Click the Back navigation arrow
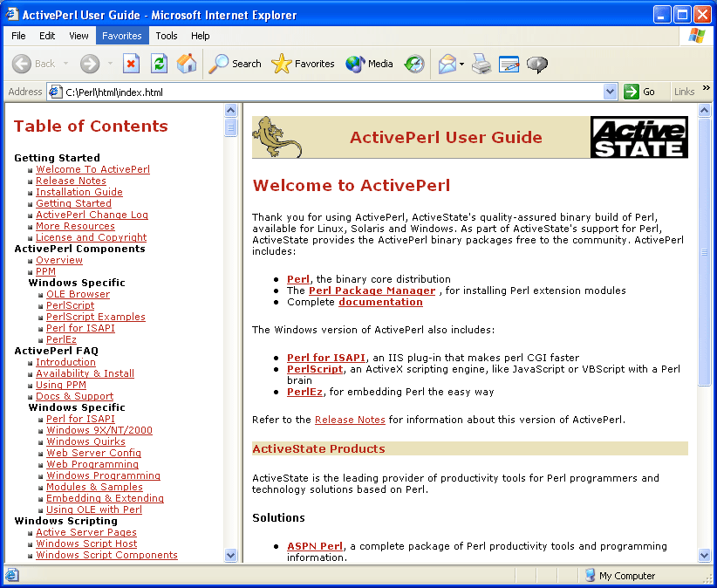Screen dimensions: 717x588 click(22, 64)
